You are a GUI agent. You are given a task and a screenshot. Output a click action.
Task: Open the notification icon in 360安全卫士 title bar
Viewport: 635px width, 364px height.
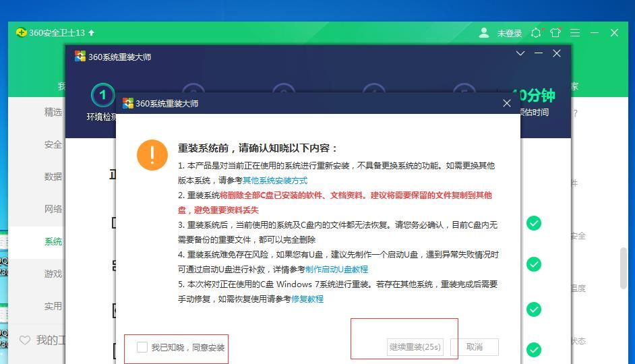tap(536, 33)
